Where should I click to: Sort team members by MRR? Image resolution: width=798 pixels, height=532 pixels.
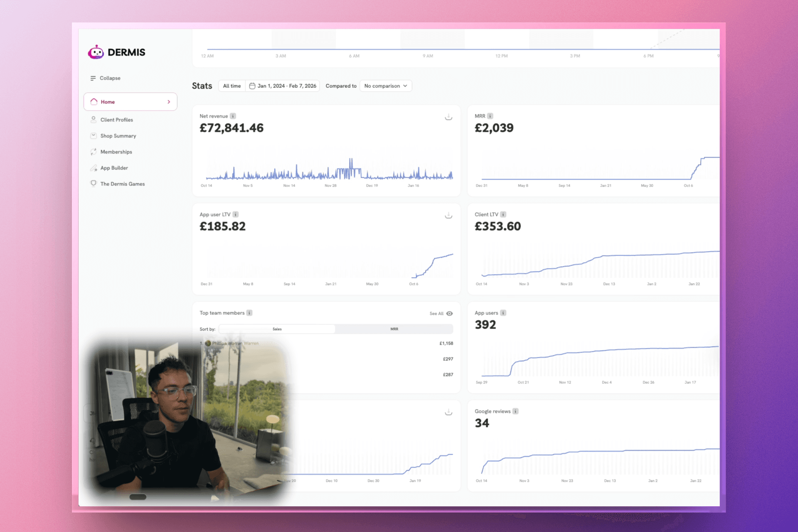pos(394,329)
